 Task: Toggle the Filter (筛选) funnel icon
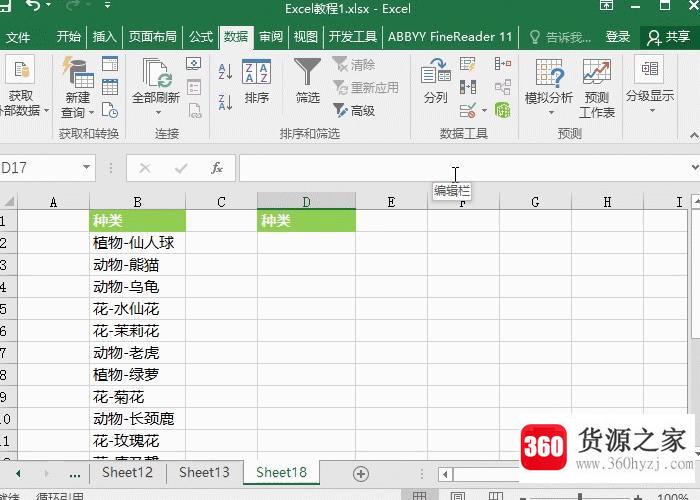click(x=307, y=71)
